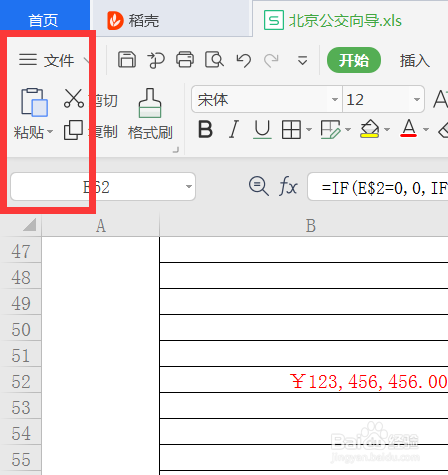Viewport: 448px width, 475px height.
Task: Click the print icon
Action: point(185,60)
